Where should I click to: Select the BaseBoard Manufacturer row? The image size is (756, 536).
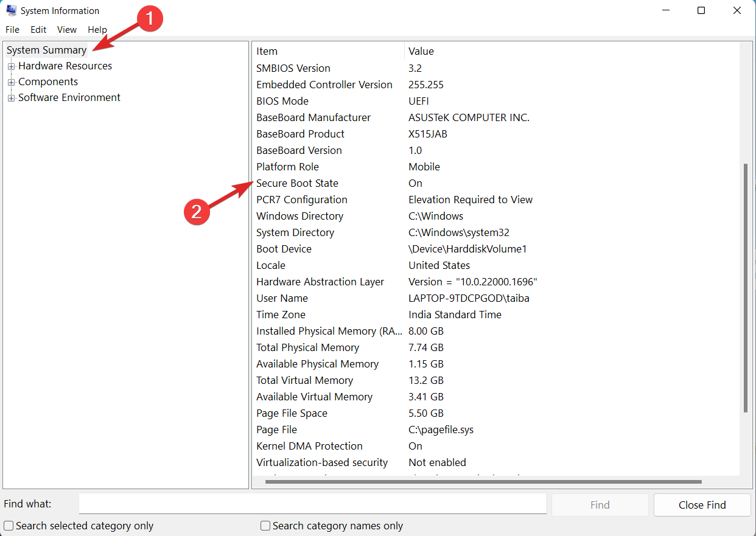click(496, 117)
